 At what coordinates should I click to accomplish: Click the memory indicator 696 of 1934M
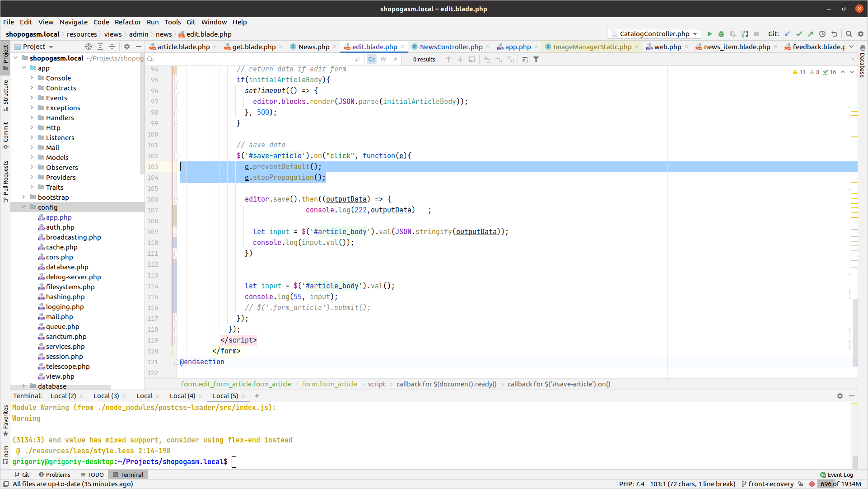[x=841, y=484]
